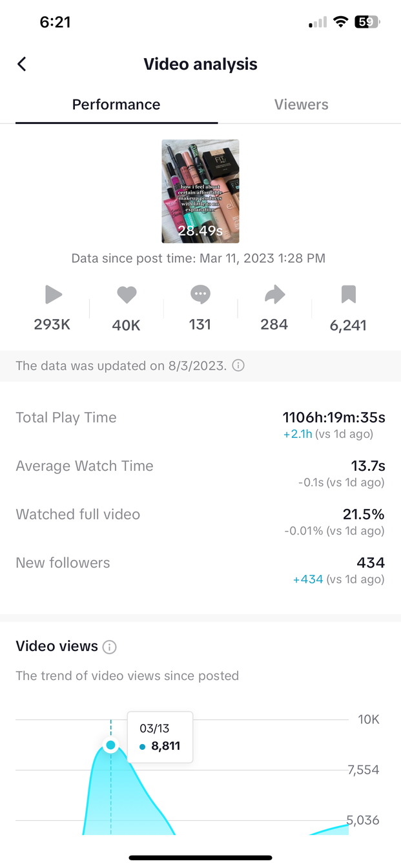Tap the play count icon
Screen dimensions: 401x868
[53, 295]
